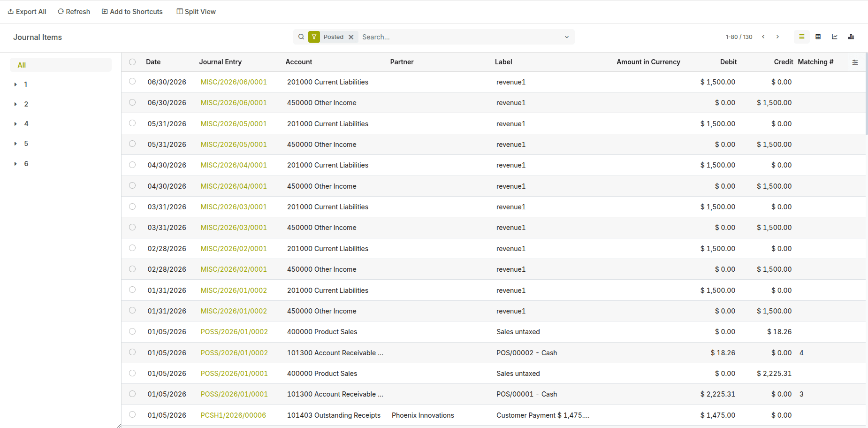
Task: Remove the Posted filter tag
Action: (x=351, y=37)
